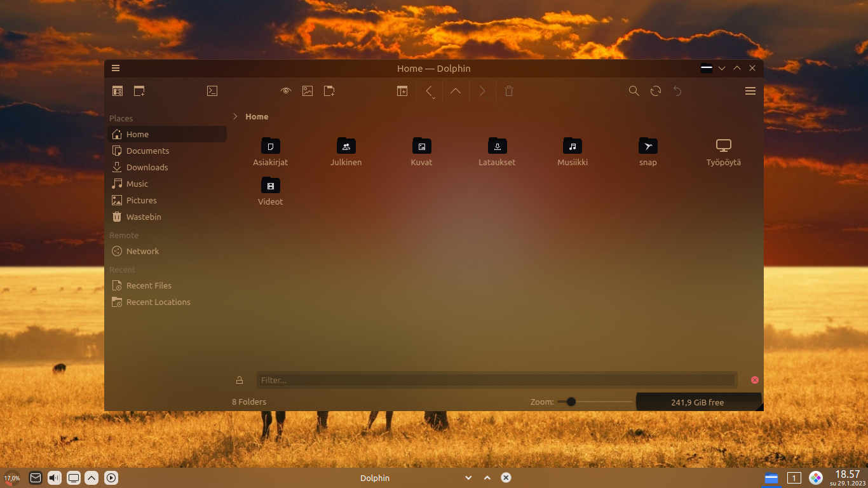This screenshot has height=488, width=868.
Task: Click the 8 Folders status text
Action: 249,402
